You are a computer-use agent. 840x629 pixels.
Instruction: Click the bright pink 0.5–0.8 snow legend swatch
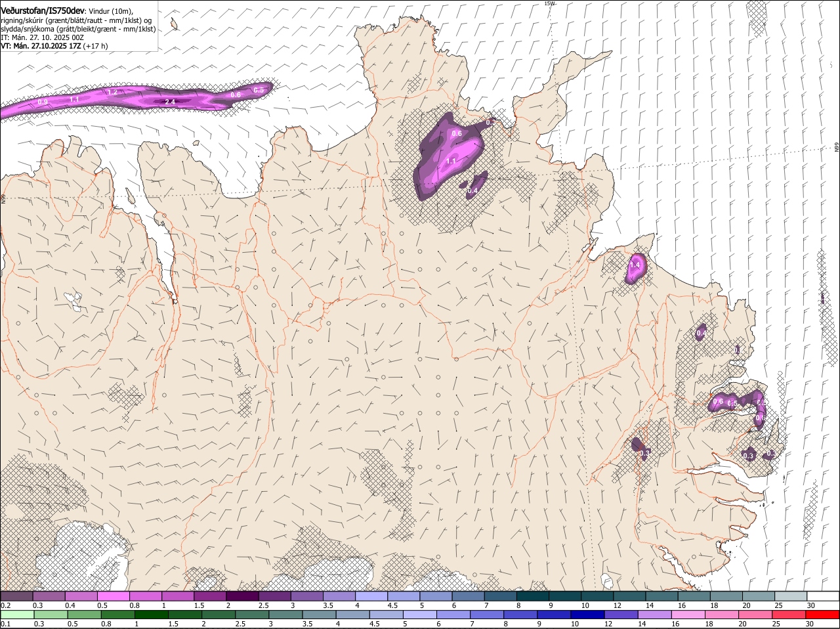point(114,596)
